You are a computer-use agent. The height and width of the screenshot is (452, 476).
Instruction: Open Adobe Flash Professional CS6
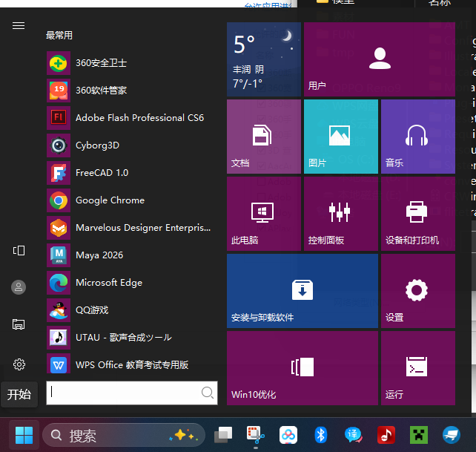[x=132, y=118]
